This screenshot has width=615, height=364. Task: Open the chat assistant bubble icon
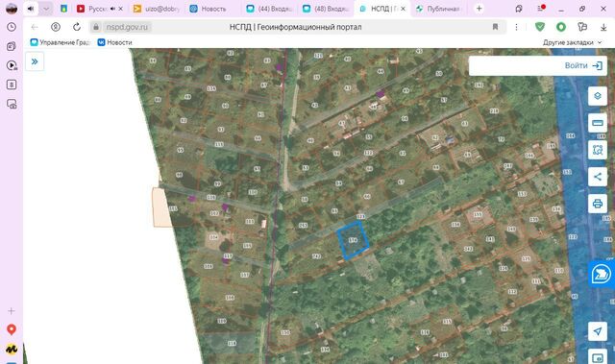(601, 274)
